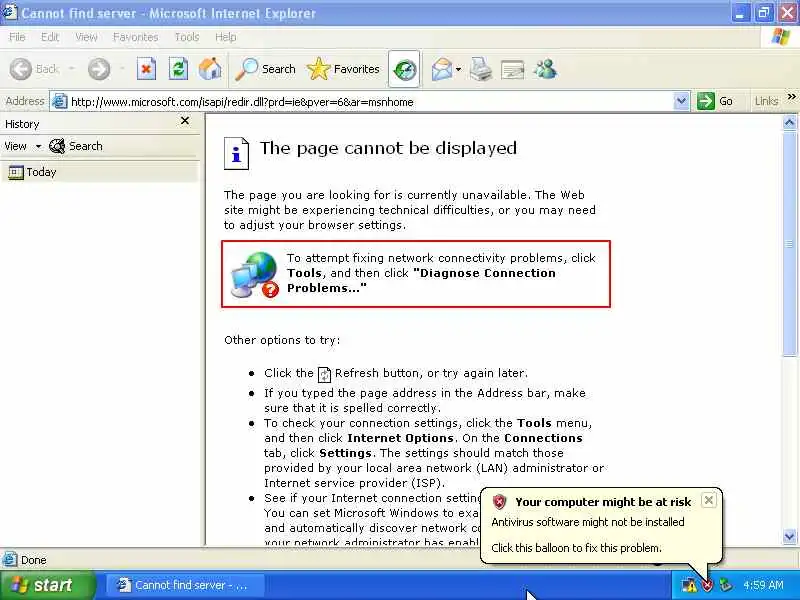Open the Mail envelope icon
The image size is (800, 600).
[441, 69]
